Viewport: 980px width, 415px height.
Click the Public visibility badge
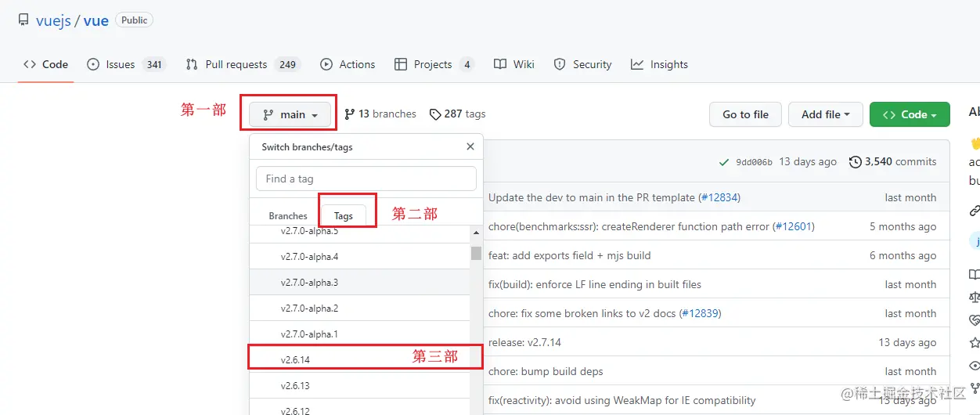134,20
